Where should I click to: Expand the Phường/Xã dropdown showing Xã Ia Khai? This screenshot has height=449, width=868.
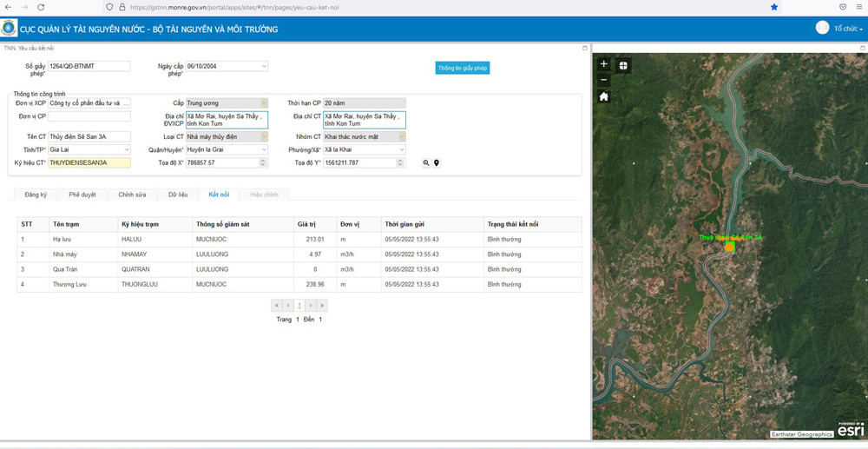tap(401, 149)
